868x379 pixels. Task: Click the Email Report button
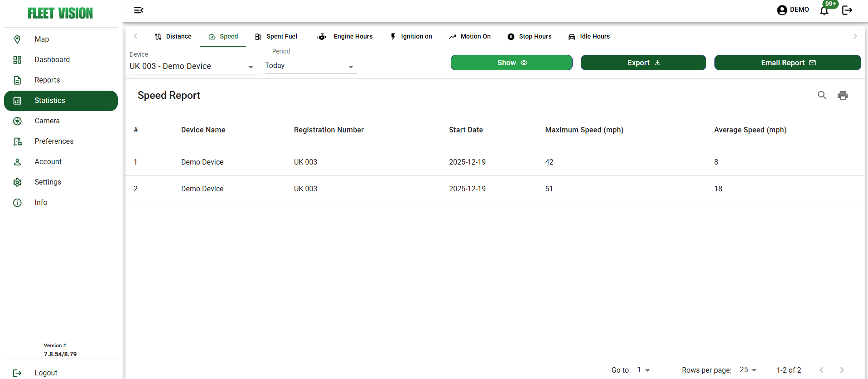(787, 63)
